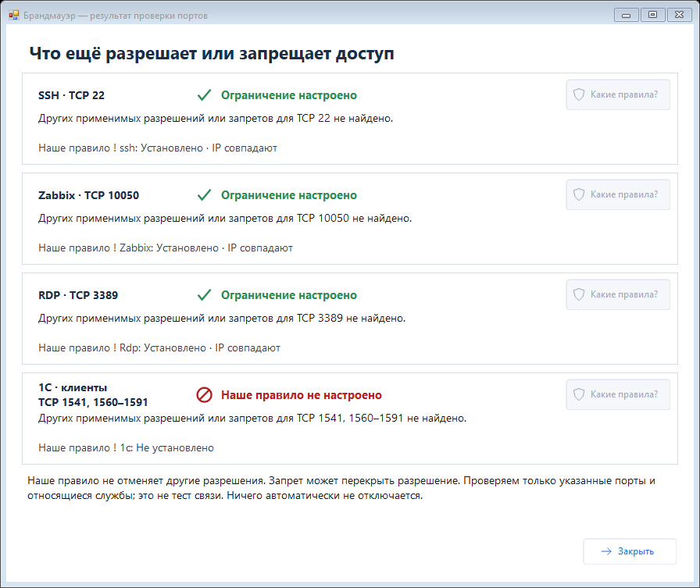Screen dimensions: 700x588
Task: Click the application icon in the title bar
Action: [x=14, y=15]
